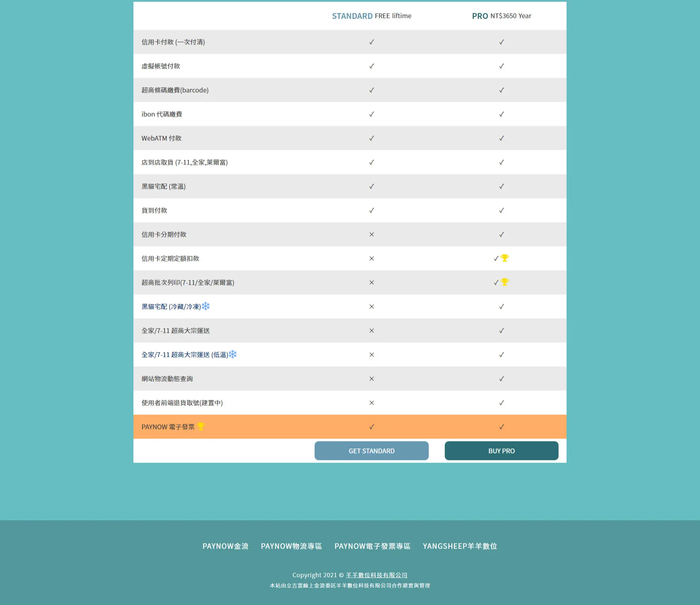The width and height of the screenshot is (700, 605).
Task: Click STANDARD cross mark for 使用者前端退貨取號
Action: coord(372,403)
